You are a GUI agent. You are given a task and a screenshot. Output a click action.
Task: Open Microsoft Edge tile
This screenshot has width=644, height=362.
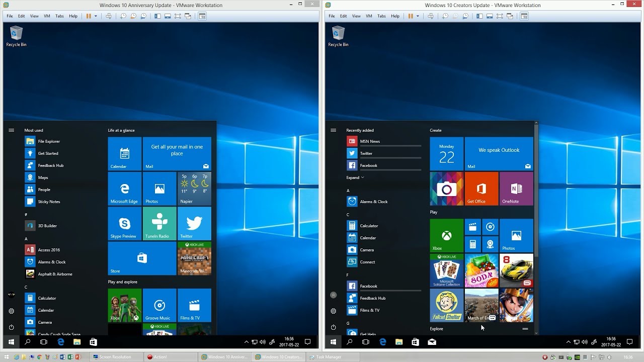point(124,189)
